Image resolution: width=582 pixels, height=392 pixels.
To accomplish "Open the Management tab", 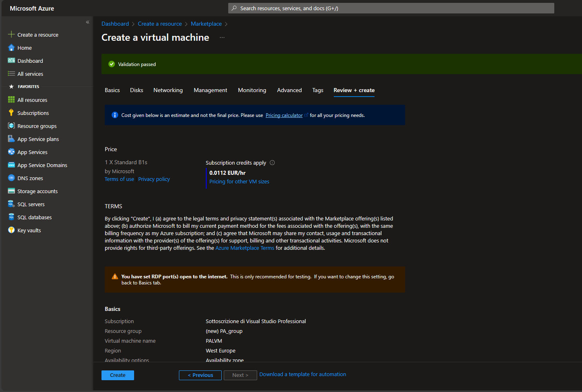I will point(210,90).
